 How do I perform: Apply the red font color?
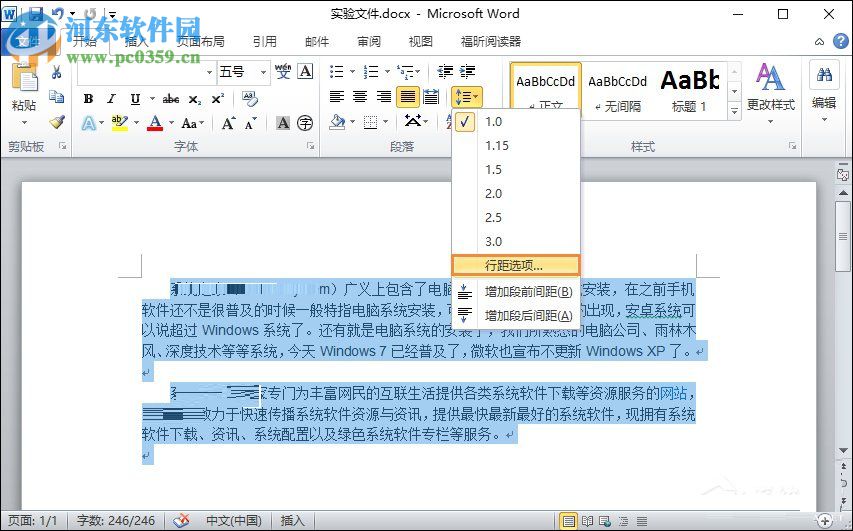point(156,124)
